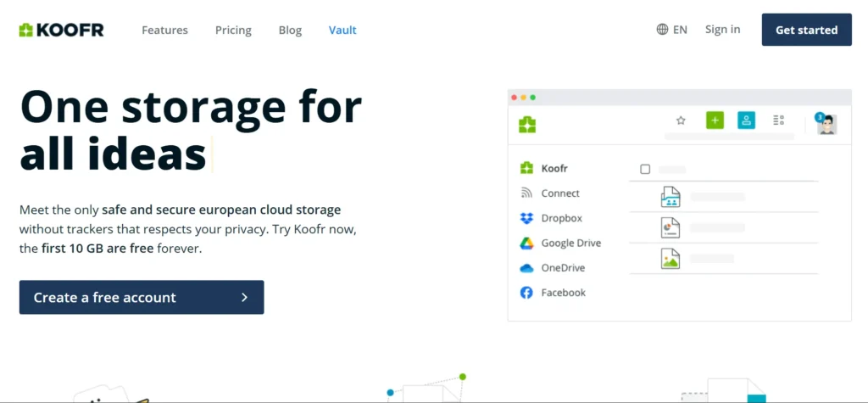Click the Get started button
Image resolution: width=868 pixels, height=403 pixels.
click(807, 30)
